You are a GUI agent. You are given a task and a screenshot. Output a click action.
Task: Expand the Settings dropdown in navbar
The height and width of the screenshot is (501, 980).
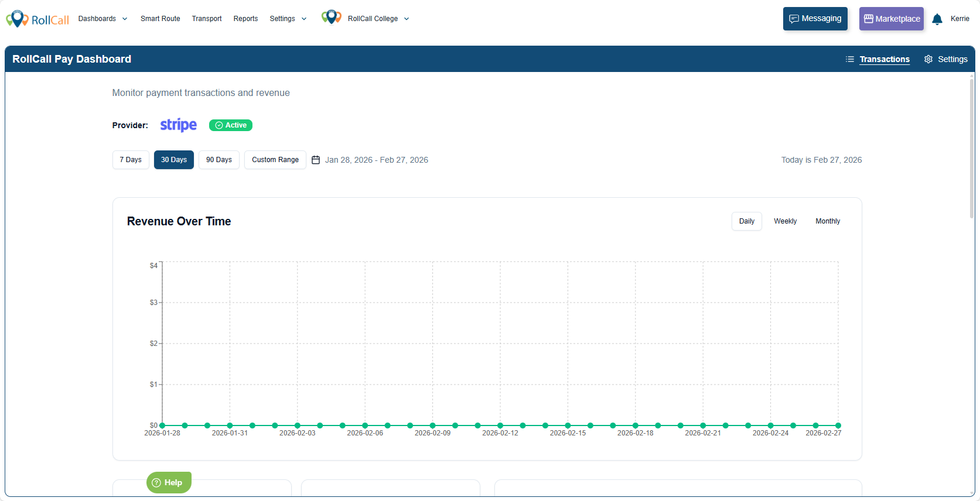point(288,19)
